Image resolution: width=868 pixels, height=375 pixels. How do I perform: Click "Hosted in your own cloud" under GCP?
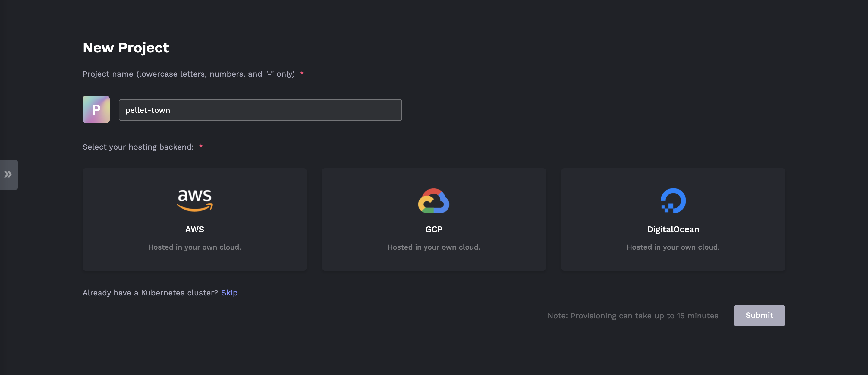[x=434, y=247]
